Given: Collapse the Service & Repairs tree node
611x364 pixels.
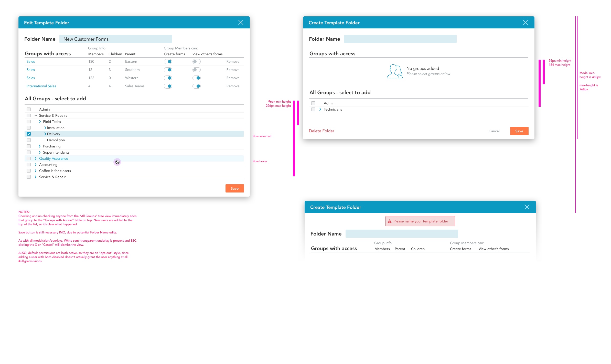Looking at the screenshot, I should coord(36,115).
